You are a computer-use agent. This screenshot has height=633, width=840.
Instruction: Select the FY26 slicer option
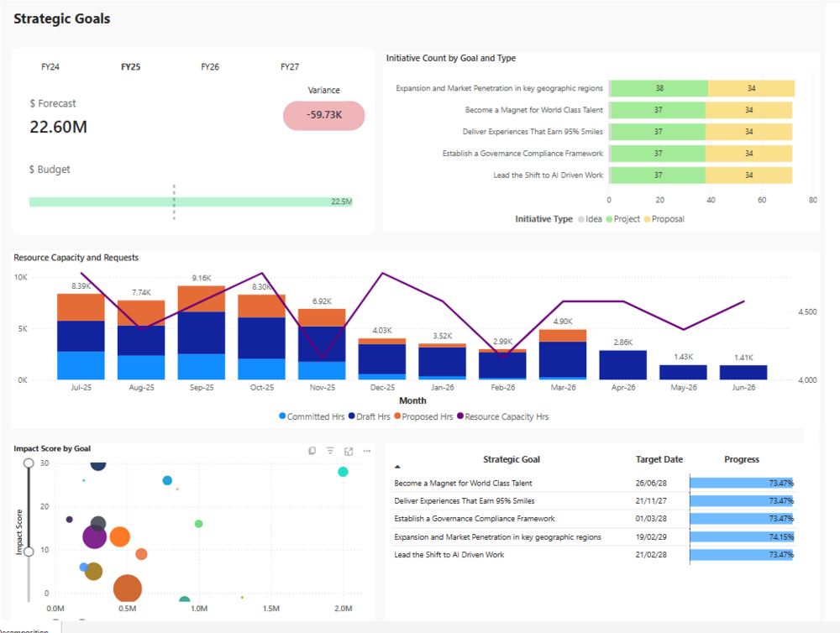(210, 67)
